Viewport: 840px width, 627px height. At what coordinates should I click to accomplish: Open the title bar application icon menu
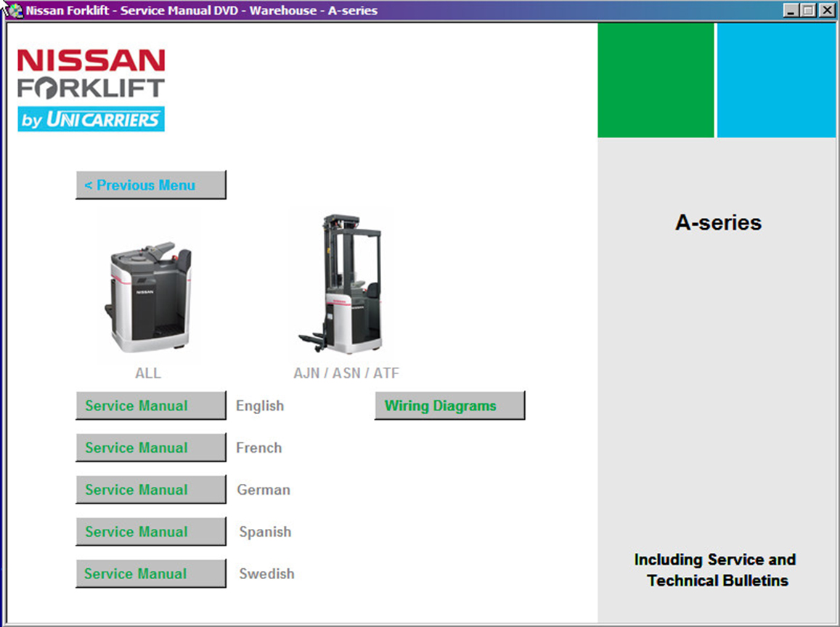[x=14, y=10]
